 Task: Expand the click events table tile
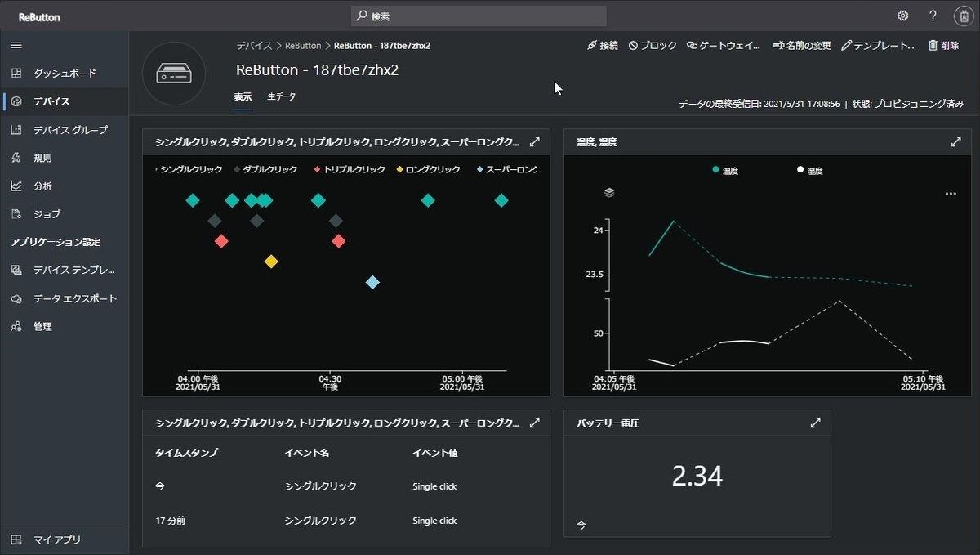535,423
